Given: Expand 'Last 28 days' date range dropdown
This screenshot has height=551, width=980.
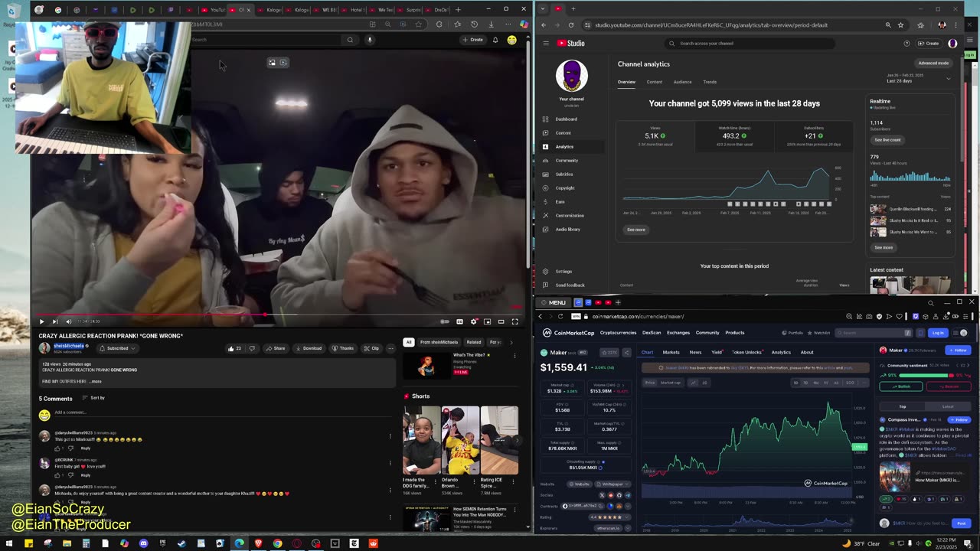Looking at the screenshot, I should [x=919, y=78].
